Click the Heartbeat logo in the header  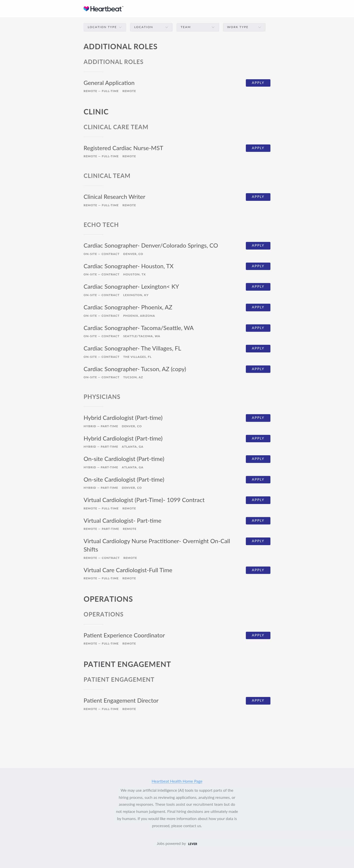click(103, 9)
